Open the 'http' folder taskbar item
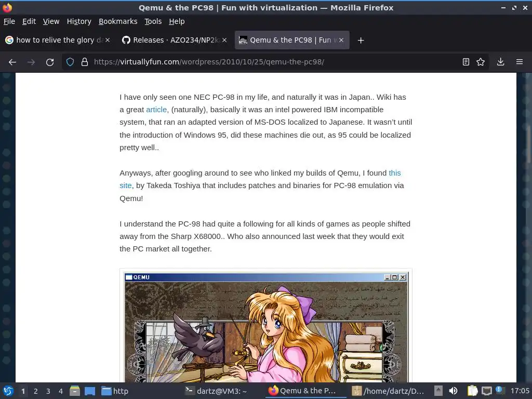Viewport: 532px width, 399px height. click(115, 391)
